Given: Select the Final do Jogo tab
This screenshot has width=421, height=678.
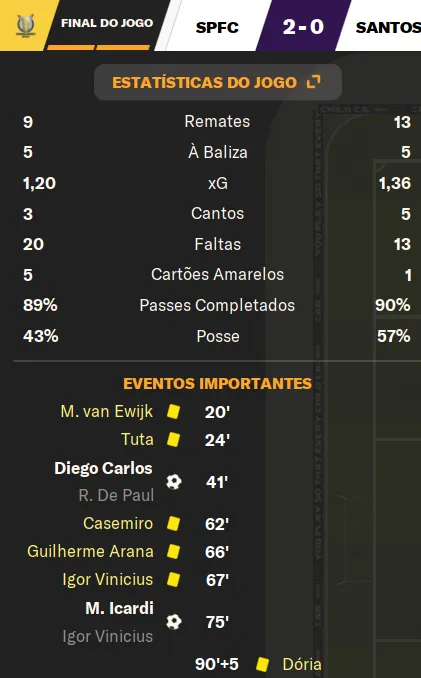Looking at the screenshot, I should pos(107,23).
